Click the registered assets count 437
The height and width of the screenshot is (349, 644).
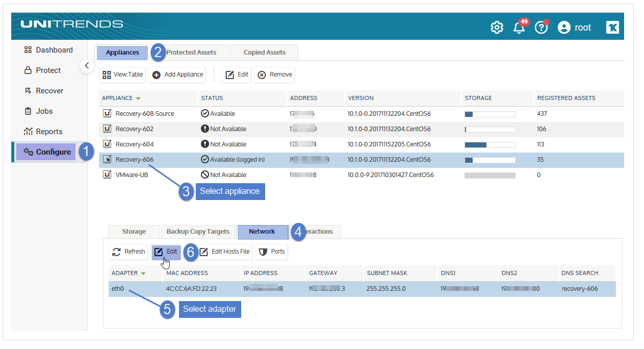542,114
